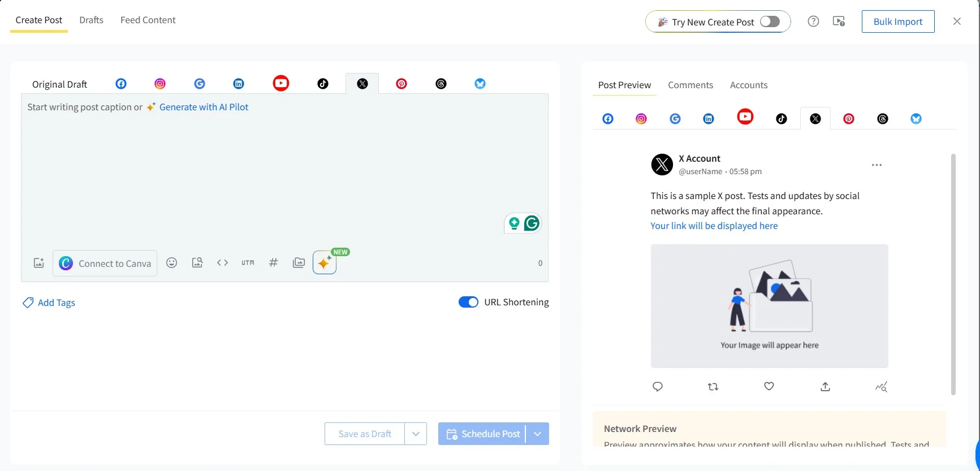Switch to the Comments tab
The height and width of the screenshot is (471, 980).
tap(690, 85)
